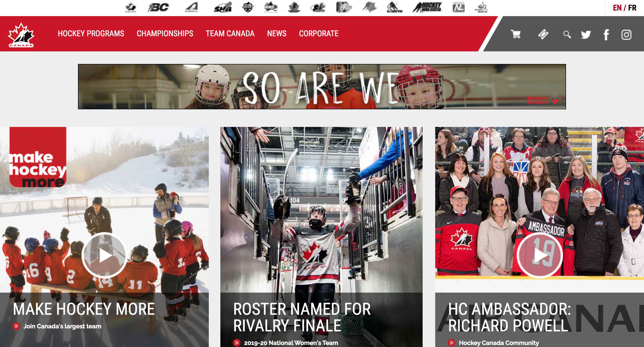Play the Make Hockey More video

pos(104,255)
